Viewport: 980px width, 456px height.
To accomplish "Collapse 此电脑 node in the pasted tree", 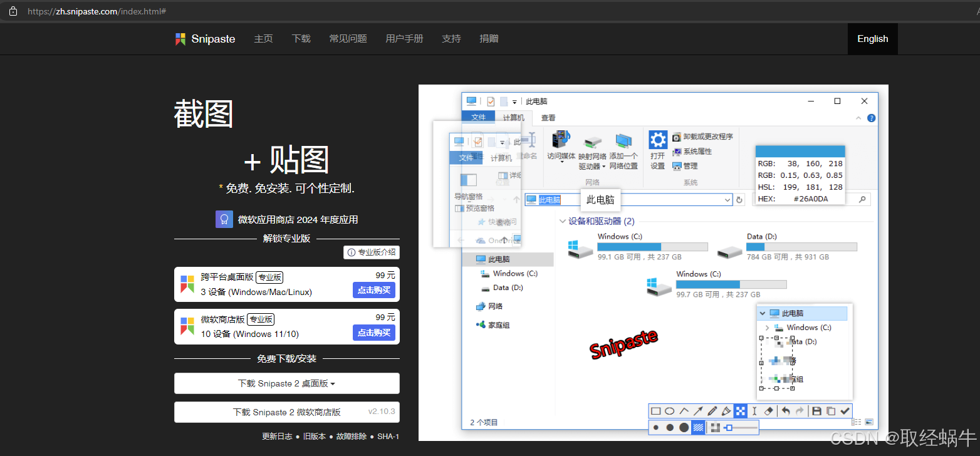I will [763, 313].
